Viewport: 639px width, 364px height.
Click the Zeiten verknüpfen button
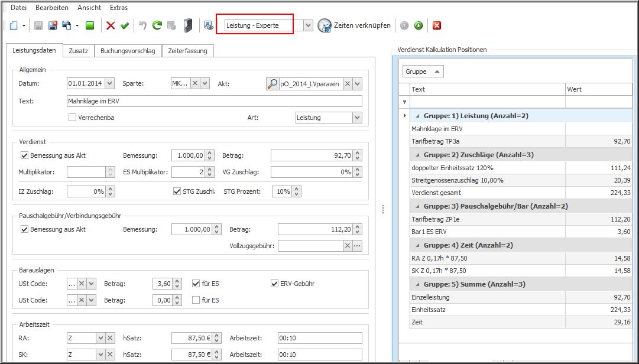click(x=354, y=25)
